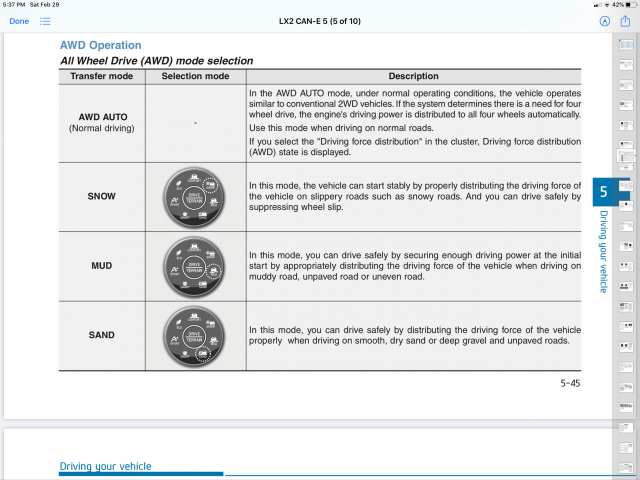Select the bottommost page thumbnail in the strip
The image size is (640, 480).
[625, 470]
